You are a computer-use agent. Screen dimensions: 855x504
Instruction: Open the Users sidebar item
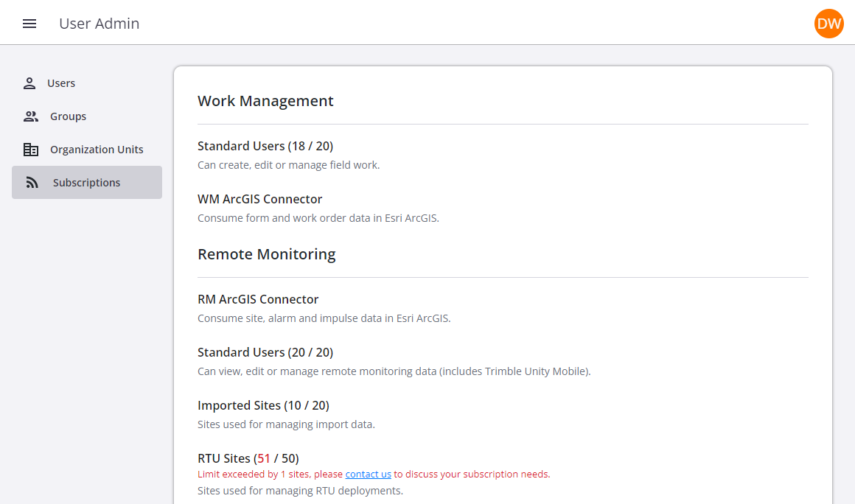pyautogui.click(x=61, y=83)
